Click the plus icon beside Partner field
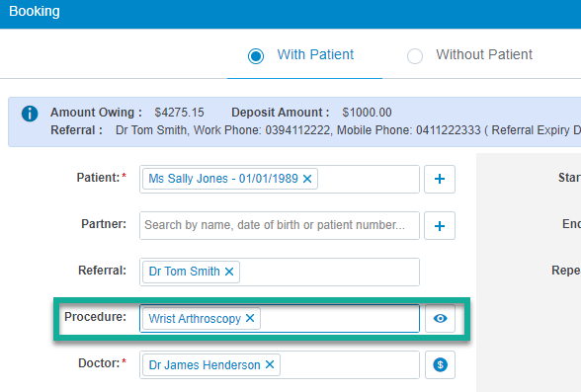Viewport: 581px width, 392px height. (440, 226)
